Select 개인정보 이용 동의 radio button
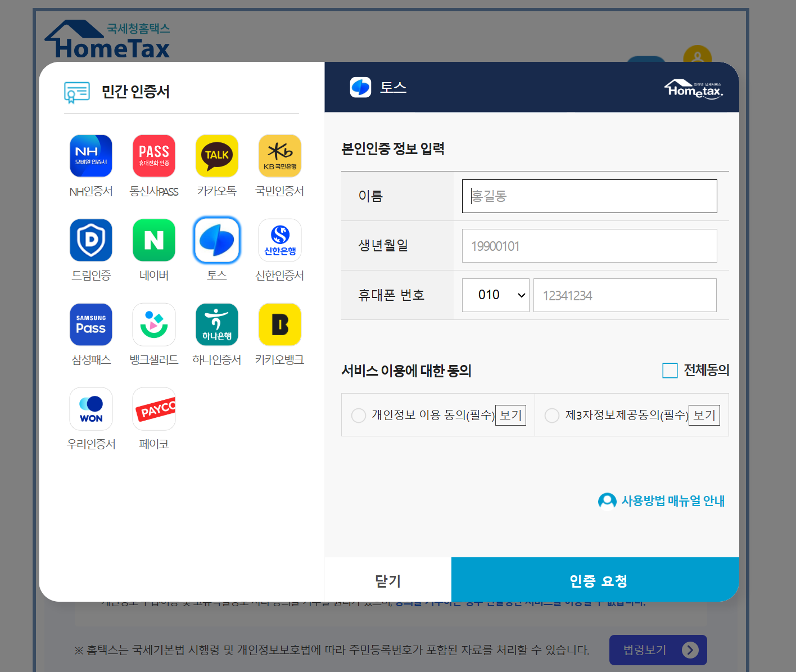The image size is (796, 672). (x=359, y=416)
